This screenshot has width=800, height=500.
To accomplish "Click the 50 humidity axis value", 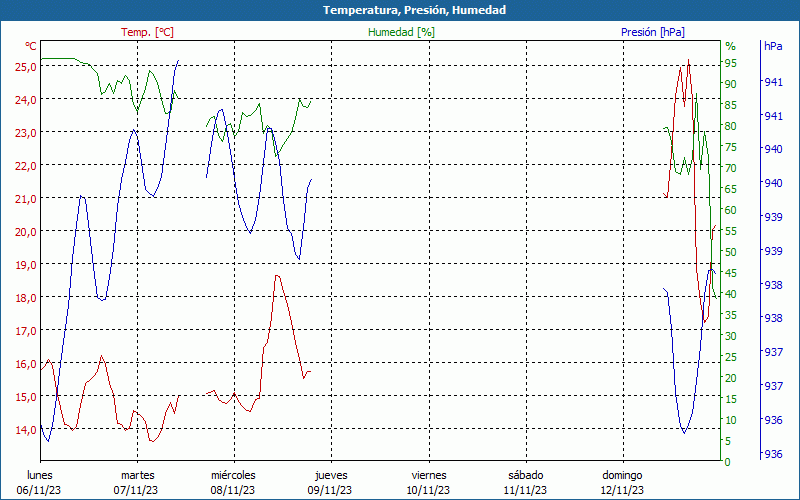I will (x=731, y=252).
